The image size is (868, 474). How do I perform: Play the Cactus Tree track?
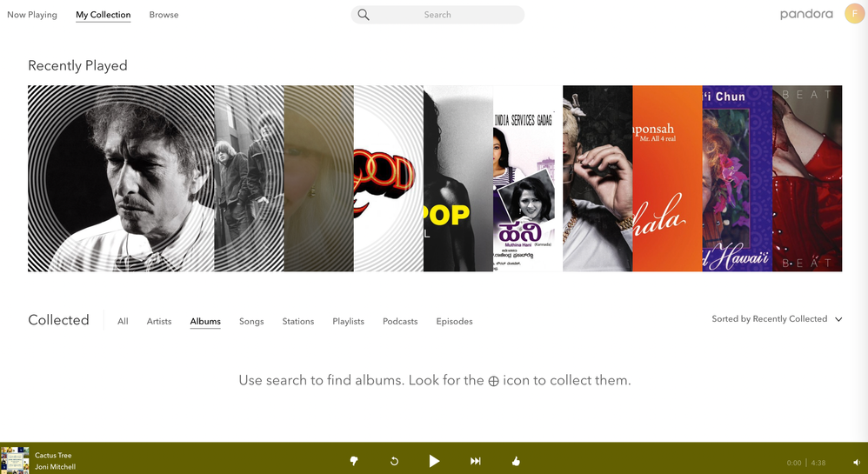click(x=434, y=461)
